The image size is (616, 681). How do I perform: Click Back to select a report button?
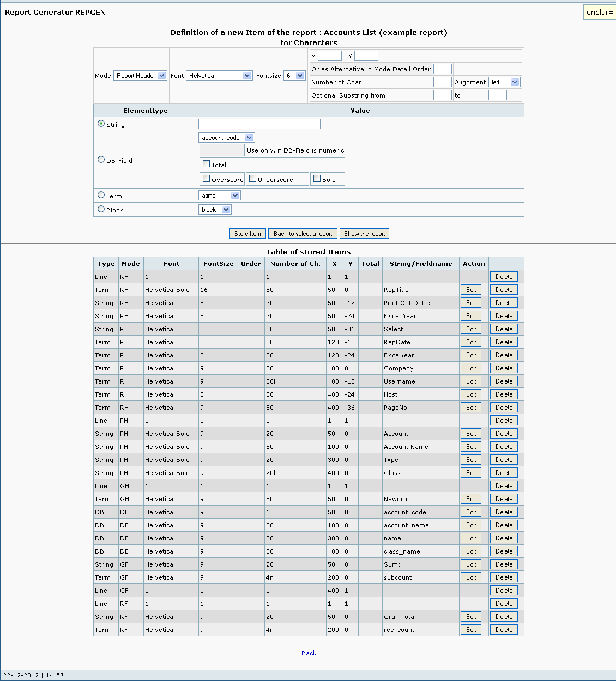(303, 234)
